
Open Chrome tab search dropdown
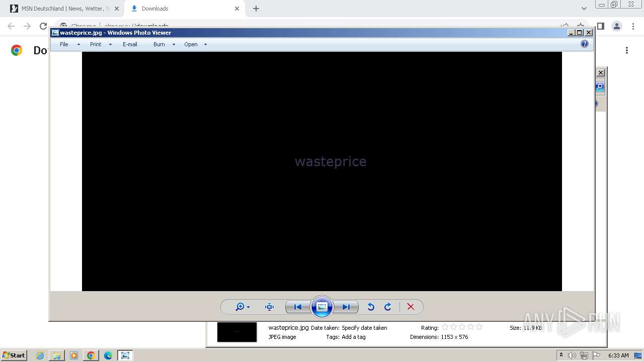click(584, 9)
